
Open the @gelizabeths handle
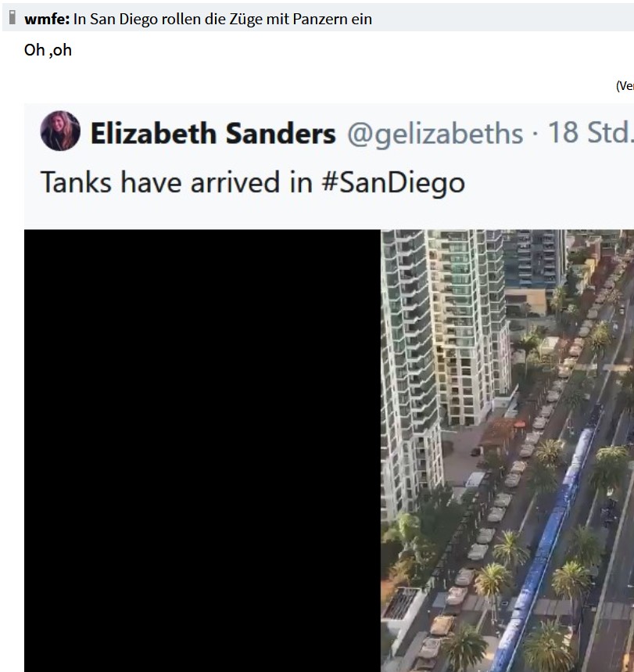pyautogui.click(x=435, y=134)
